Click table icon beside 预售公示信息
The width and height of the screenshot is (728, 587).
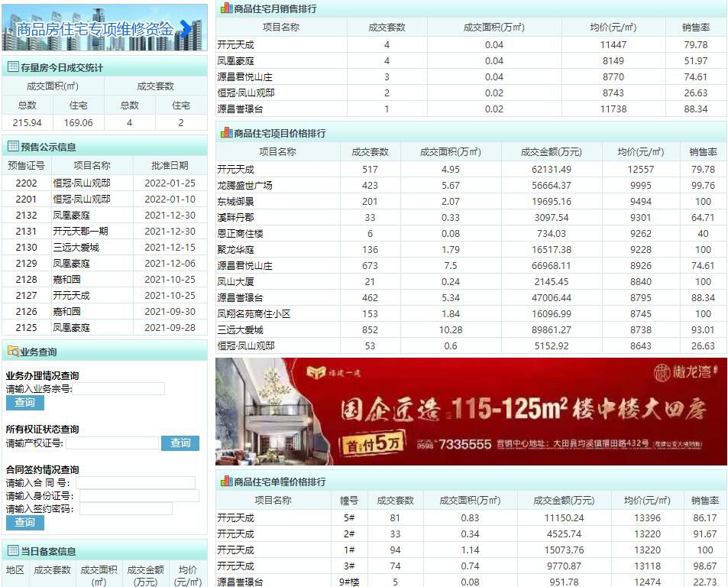point(13,147)
